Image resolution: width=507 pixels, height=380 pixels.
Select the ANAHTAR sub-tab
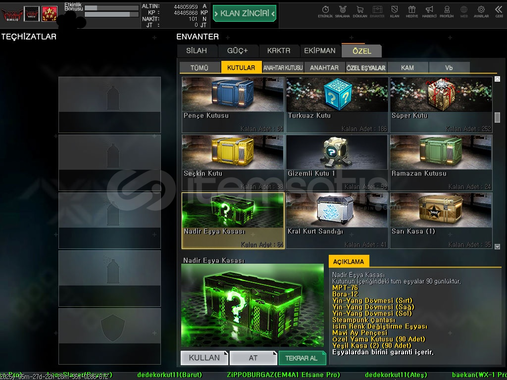324,68
